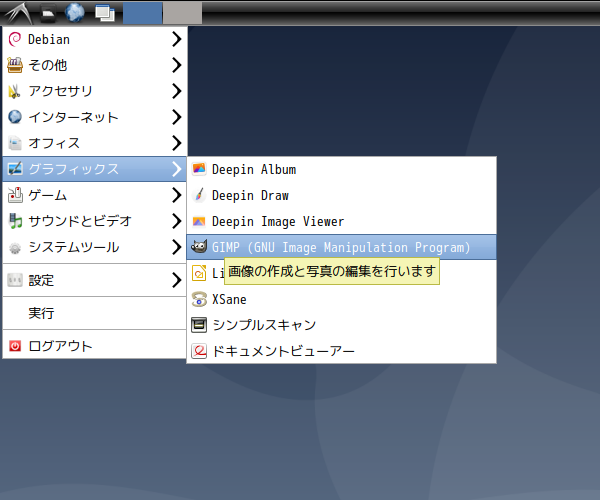Click the アクセサリ scissors icon
This screenshot has height=500, width=600.
(15, 91)
